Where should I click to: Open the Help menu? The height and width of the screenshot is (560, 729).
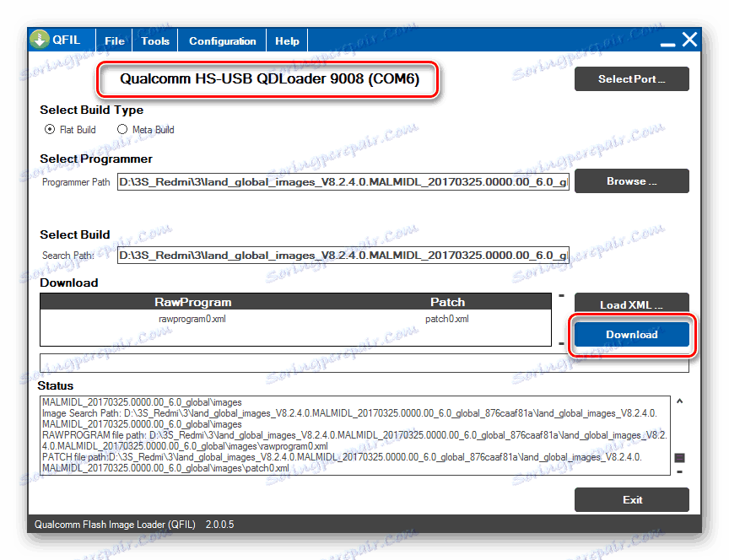(287, 40)
